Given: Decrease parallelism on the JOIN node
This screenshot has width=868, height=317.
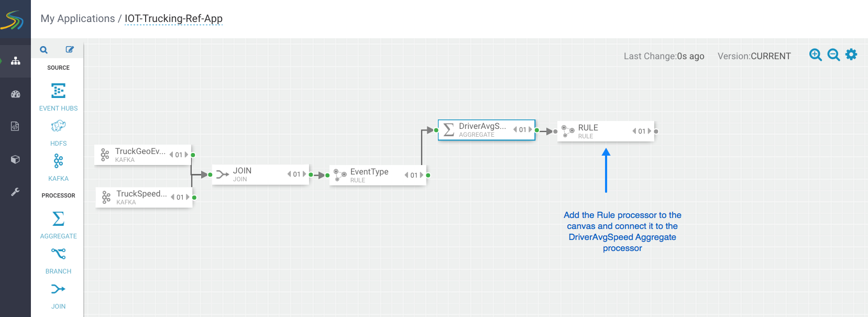Looking at the screenshot, I should point(289,174).
